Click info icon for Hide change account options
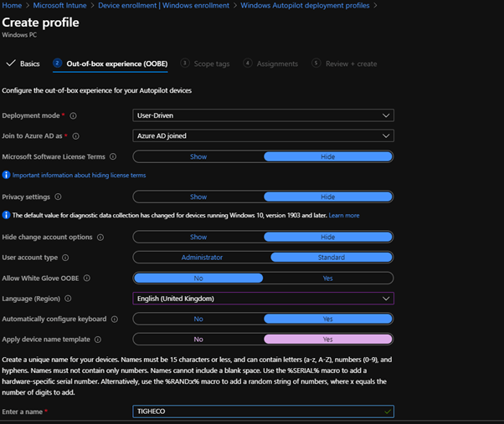 (100, 238)
